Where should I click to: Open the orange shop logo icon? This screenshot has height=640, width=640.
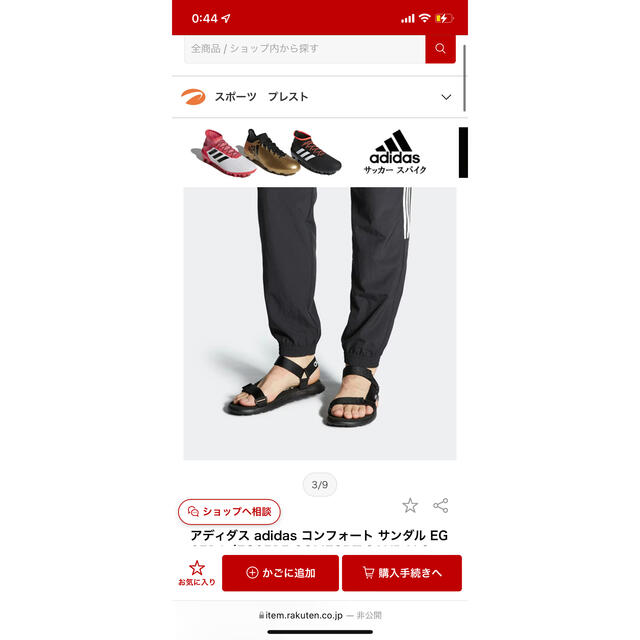(x=193, y=97)
